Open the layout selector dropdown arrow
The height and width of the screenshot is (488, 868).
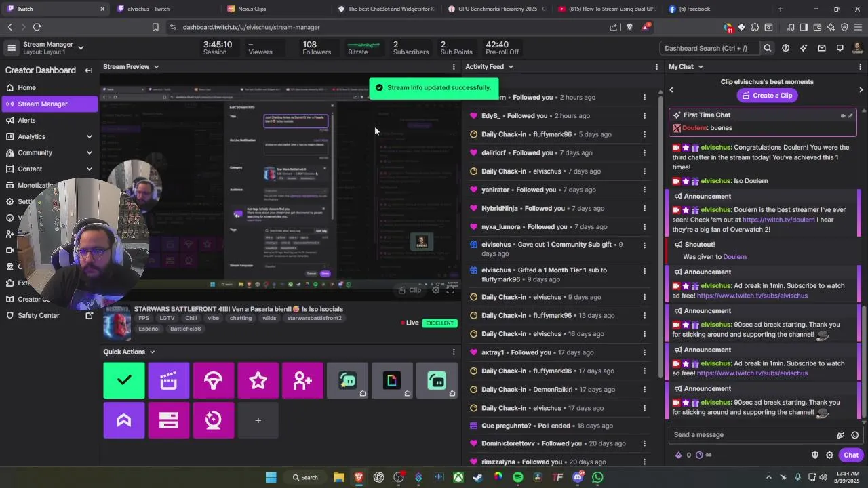pyautogui.click(x=81, y=47)
